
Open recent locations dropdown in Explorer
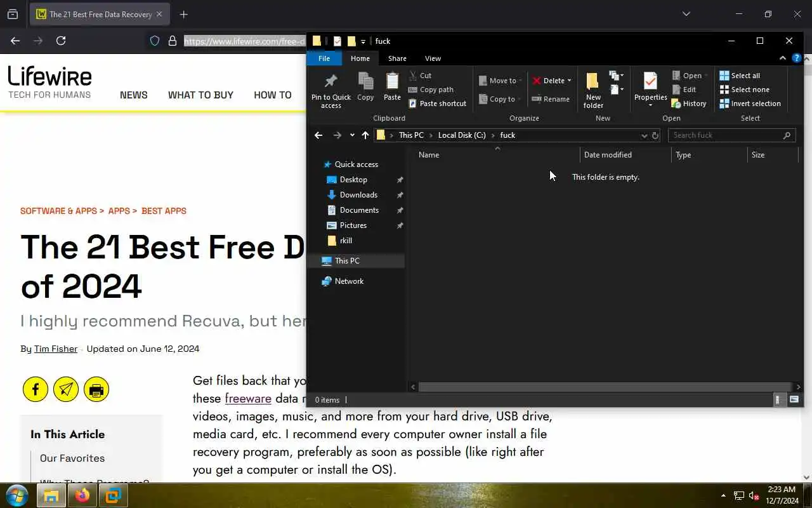(352, 135)
